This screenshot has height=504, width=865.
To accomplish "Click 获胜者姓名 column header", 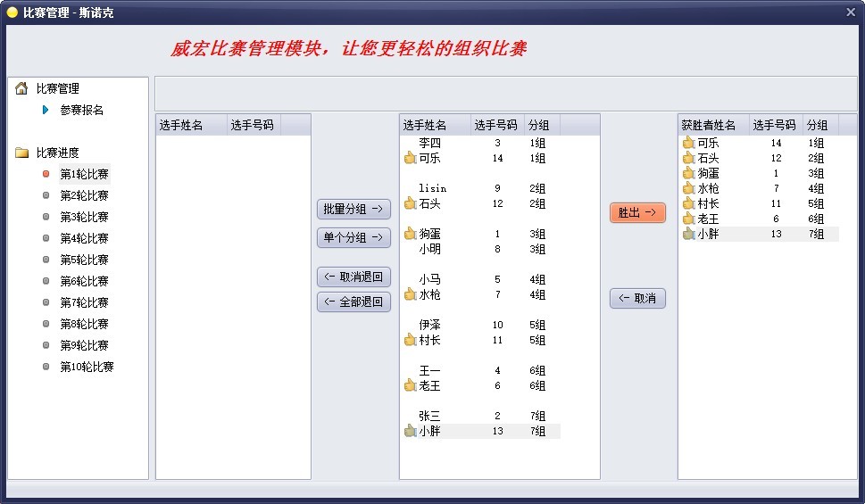I will click(713, 125).
